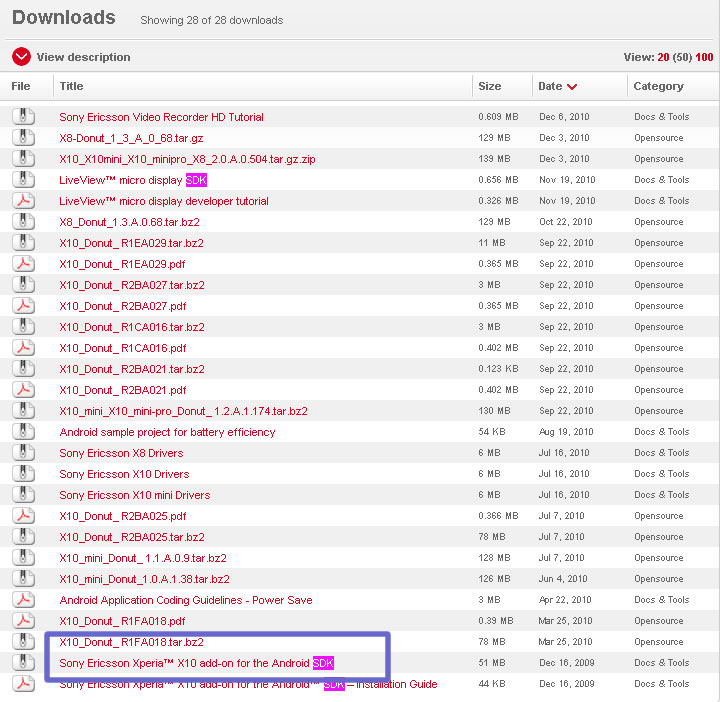The image size is (720, 702).
Task: Click the archive icon for X8-Donut_1_3_A_0_68.tar.gz
Action: pyautogui.click(x=23, y=138)
